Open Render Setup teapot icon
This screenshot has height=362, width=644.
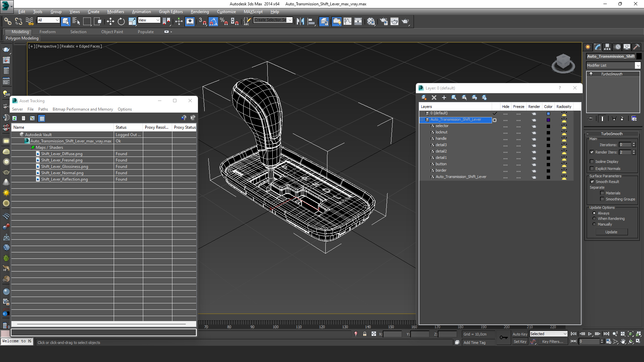tap(384, 21)
